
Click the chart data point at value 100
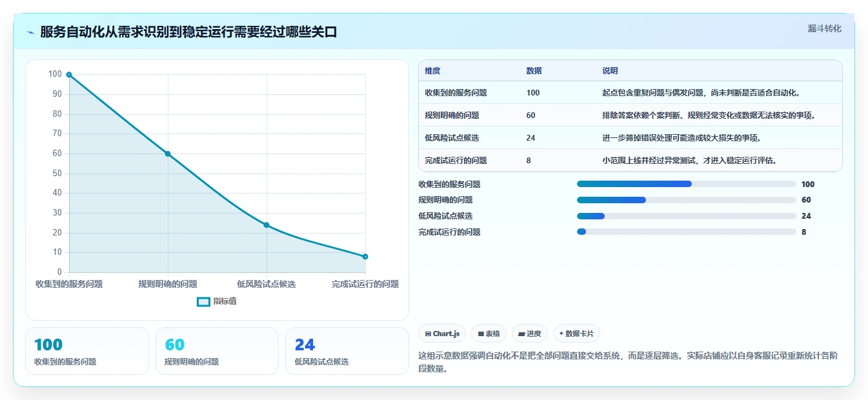[x=69, y=75]
